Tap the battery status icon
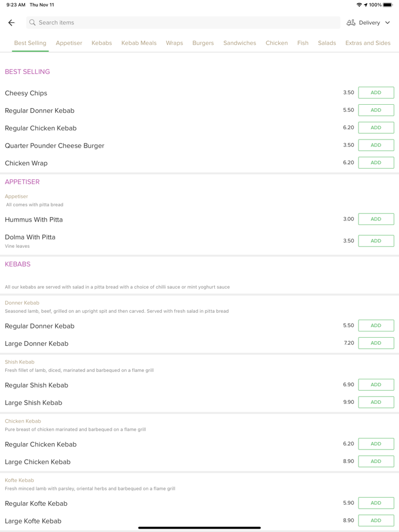Viewport: 399px width, 532px height. (x=388, y=5)
